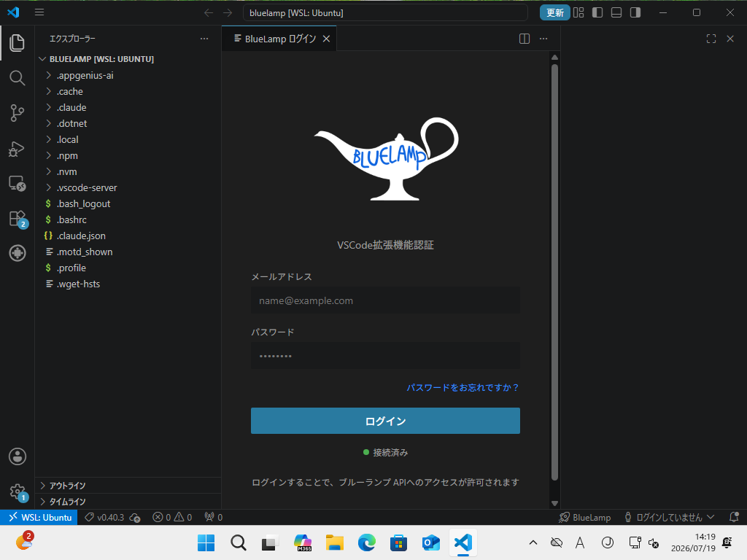This screenshot has width=747, height=560.
Task: Close the secondary side panel
Action: coord(730,39)
